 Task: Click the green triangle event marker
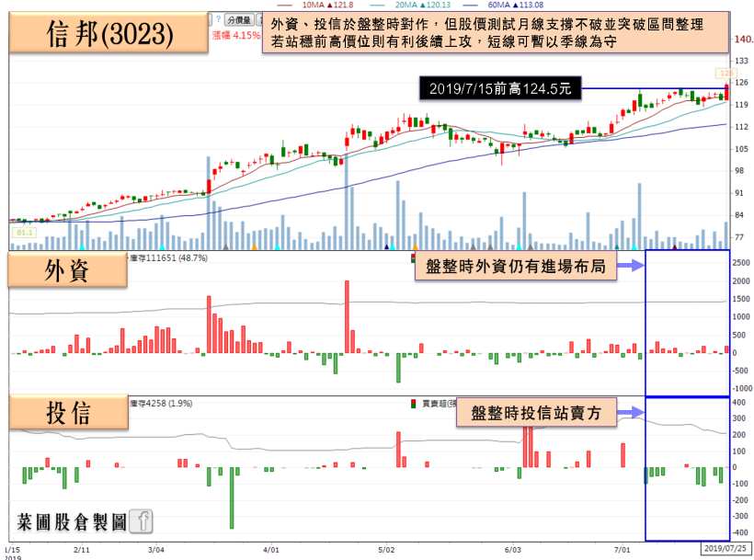[616, 247]
